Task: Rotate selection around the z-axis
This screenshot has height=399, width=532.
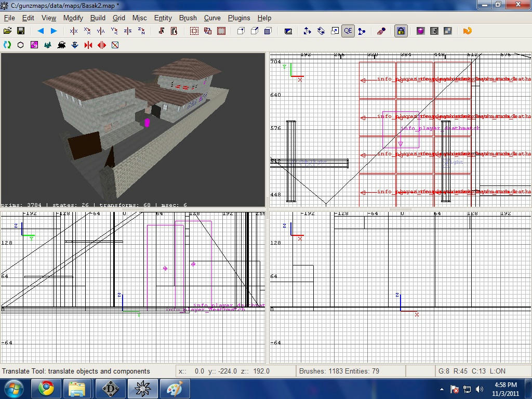Action: coord(141,31)
